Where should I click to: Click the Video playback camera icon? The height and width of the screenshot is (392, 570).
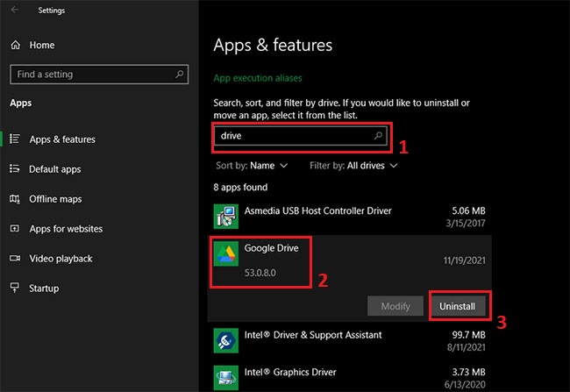click(x=15, y=259)
